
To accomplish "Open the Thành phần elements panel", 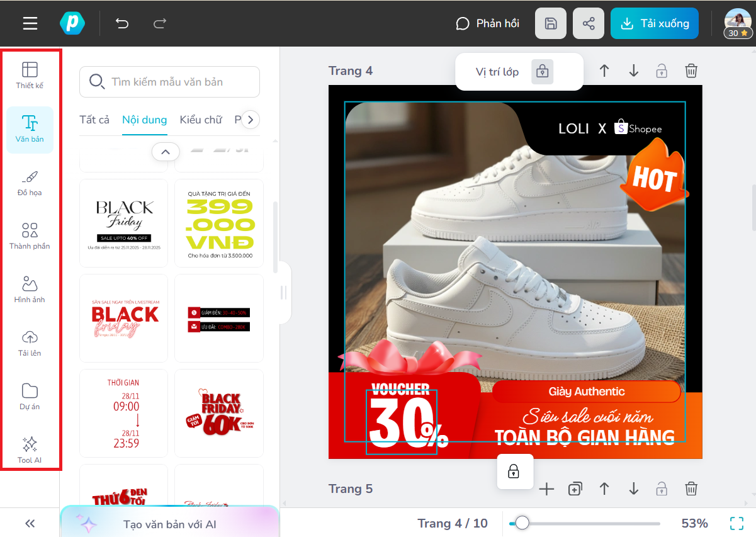I will tap(30, 236).
